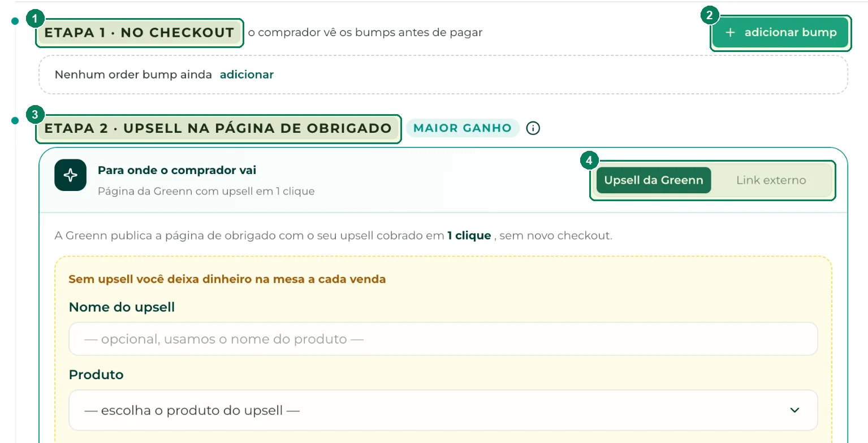Click the Para onde o comprador vai title
Viewport: 868px width, 443px height.
click(177, 170)
